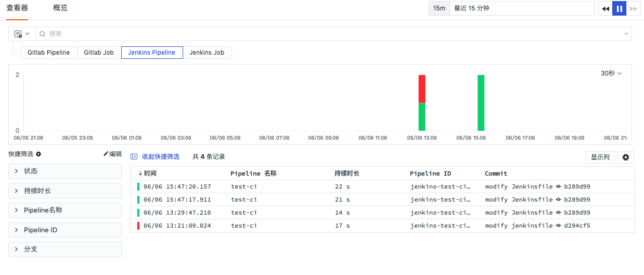The height and width of the screenshot is (275, 644).
Task: Click the search magnifier icon
Action: click(x=43, y=34)
